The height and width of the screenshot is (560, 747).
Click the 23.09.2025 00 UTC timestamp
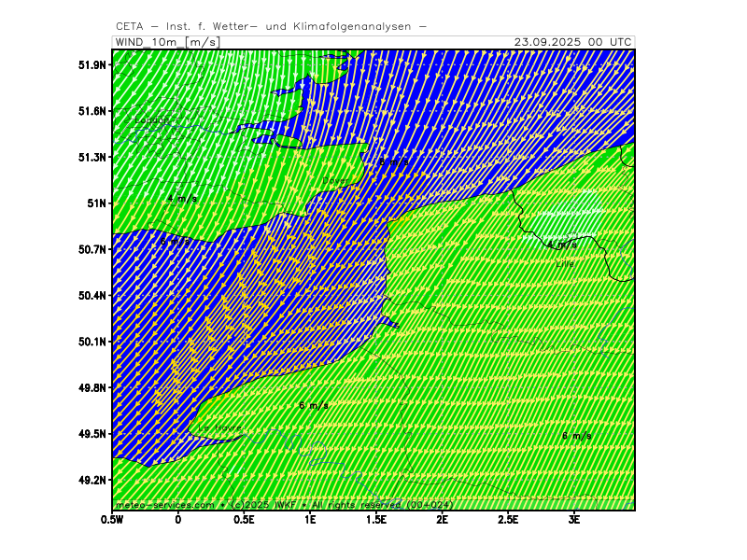click(572, 42)
